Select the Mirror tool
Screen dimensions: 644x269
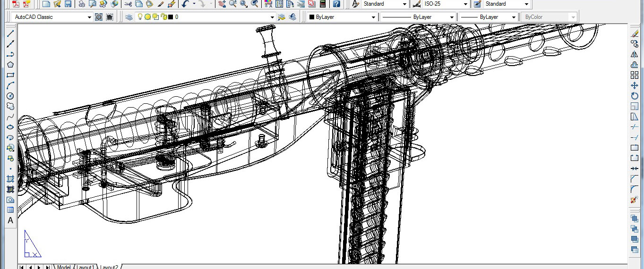pyautogui.click(x=635, y=54)
